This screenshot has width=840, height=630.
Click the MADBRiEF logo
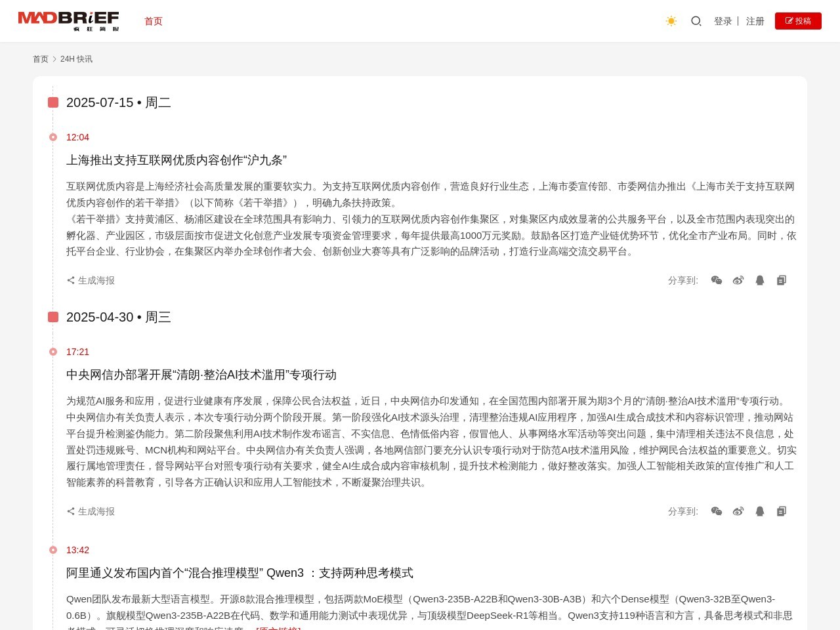(x=68, y=21)
